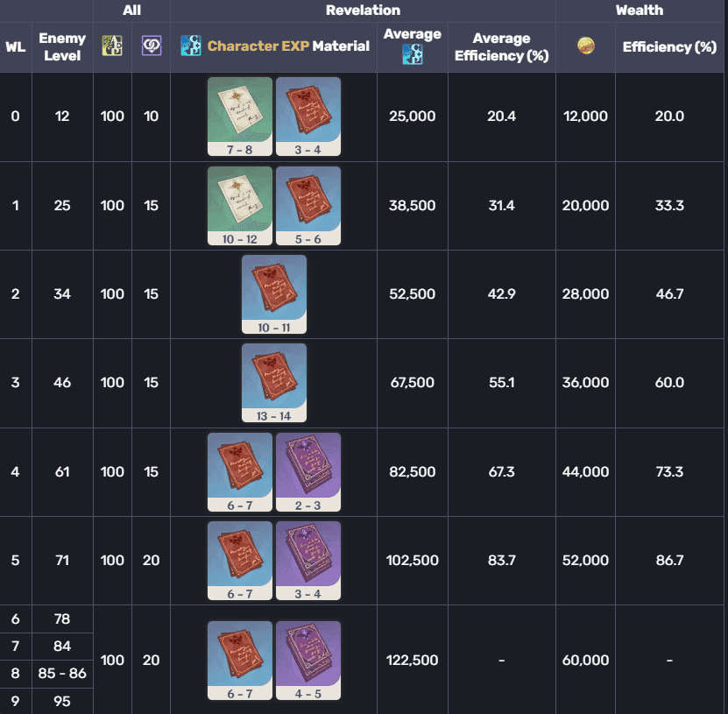Click the Adventurer's Experience icon in WL 2 row
The image size is (728, 714).
pos(273,292)
